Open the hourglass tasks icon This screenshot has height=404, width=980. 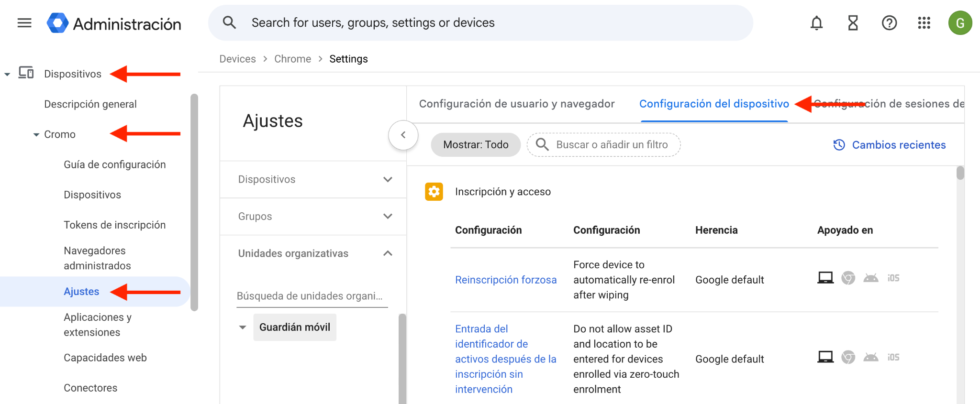tap(853, 23)
